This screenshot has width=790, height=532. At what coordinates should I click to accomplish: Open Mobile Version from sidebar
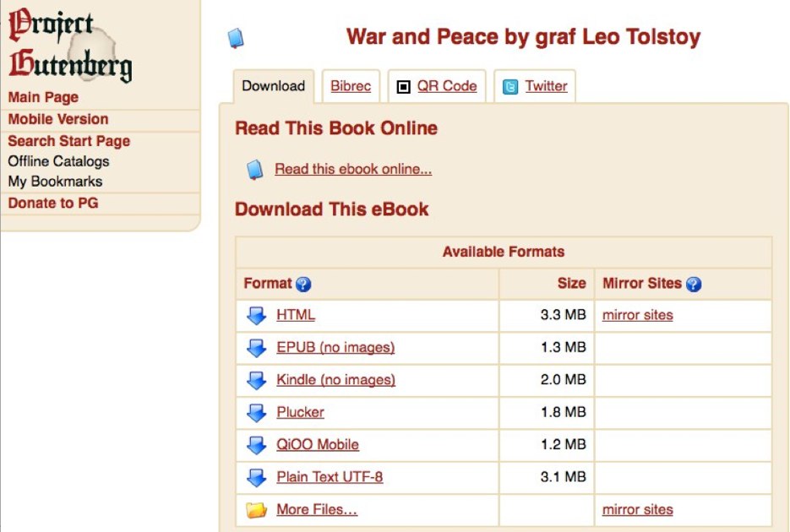[x=58, y=119]
